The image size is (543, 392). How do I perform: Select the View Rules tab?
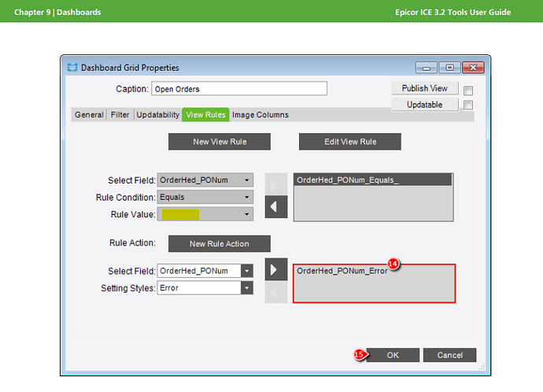205,115
